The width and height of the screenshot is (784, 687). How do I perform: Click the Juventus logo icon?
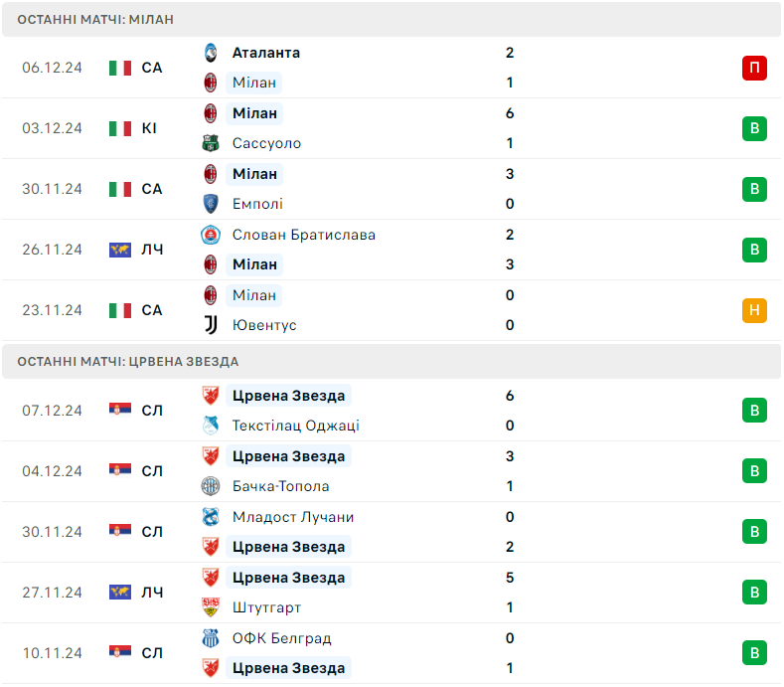coord(211,325)
